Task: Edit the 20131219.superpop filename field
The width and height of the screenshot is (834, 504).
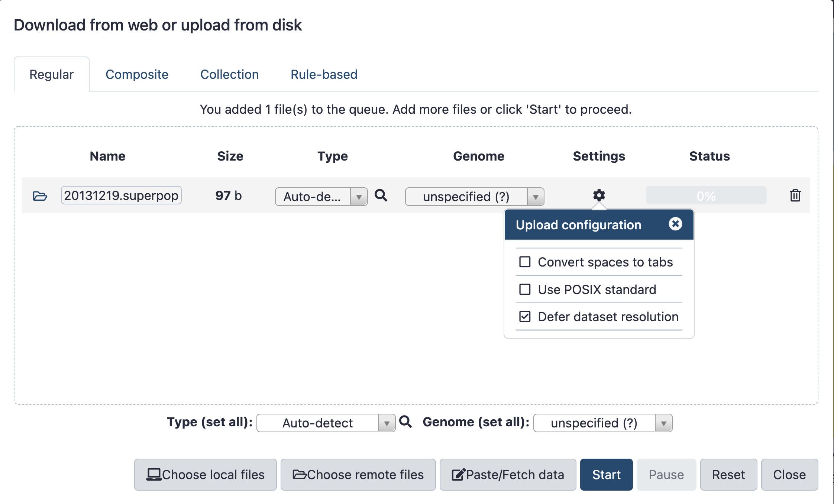Action: pos(121,195)
